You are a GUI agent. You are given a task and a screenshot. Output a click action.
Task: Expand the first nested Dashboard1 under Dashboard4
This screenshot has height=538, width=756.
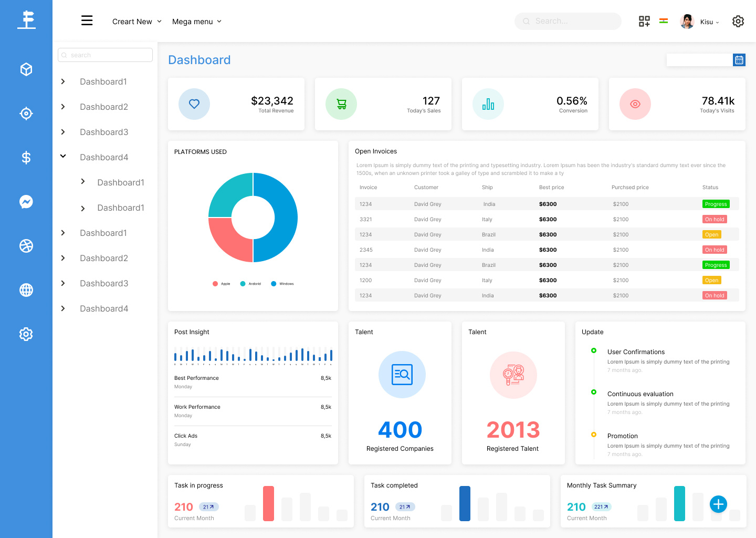pyautogui.click(x=83, y=182)
